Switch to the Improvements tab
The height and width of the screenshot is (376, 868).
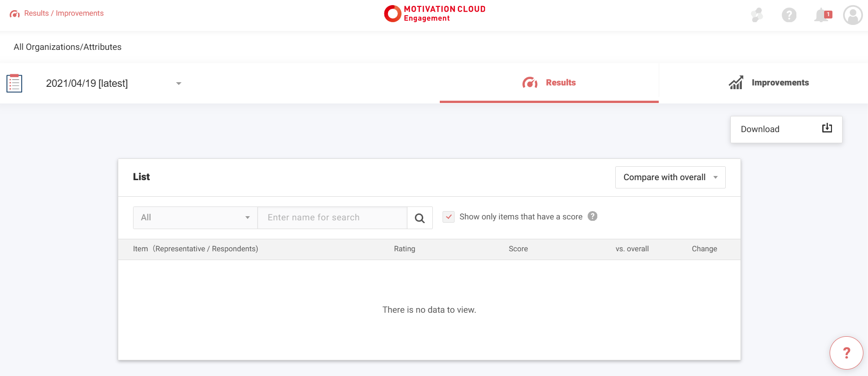769,83
